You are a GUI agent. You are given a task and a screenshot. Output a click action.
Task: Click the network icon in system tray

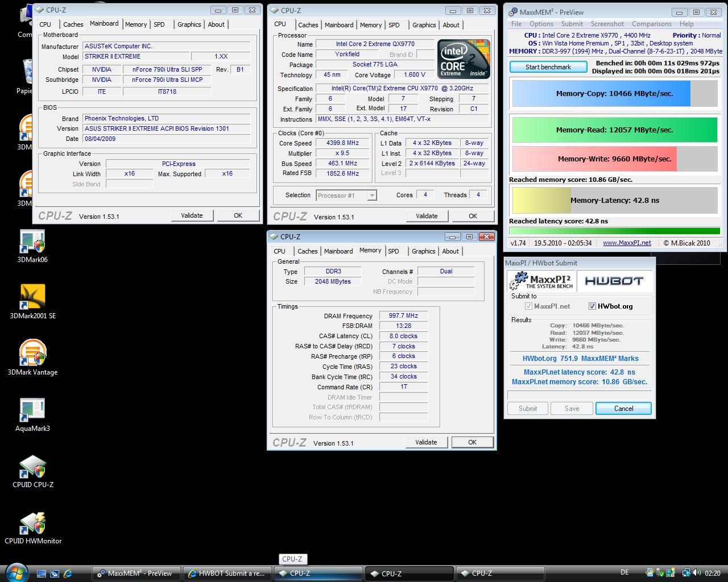686,573
